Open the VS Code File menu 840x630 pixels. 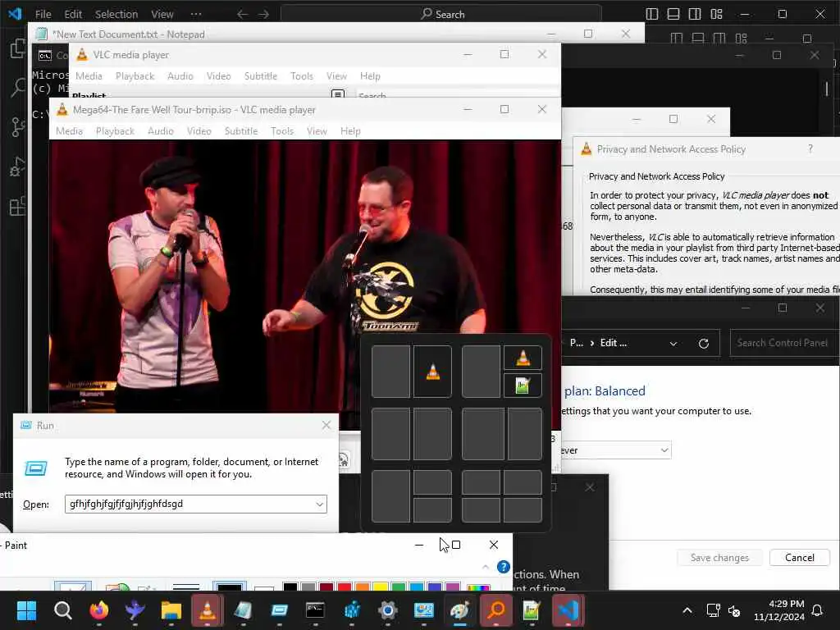click(43, 15)
